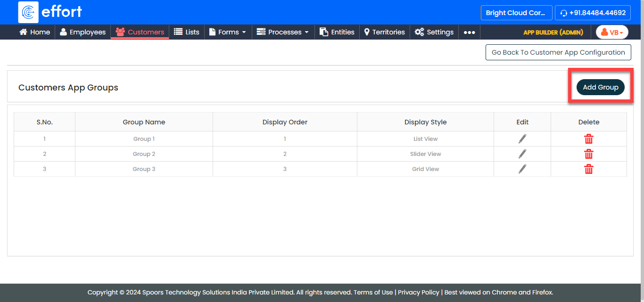Open the Terms of Use link
Viewport: 644px width, 302px height.
click(373, 292)
